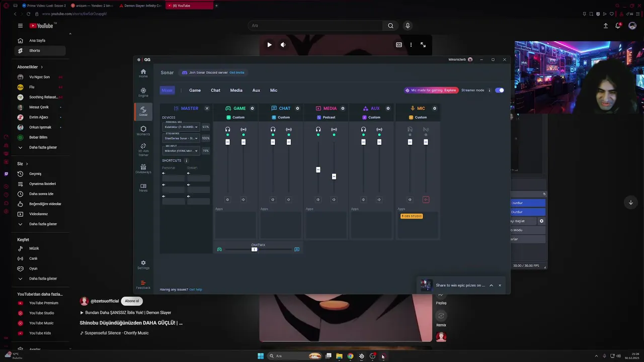
Task: Click YouTube voice search microphone
Action: tap(408, 26)
